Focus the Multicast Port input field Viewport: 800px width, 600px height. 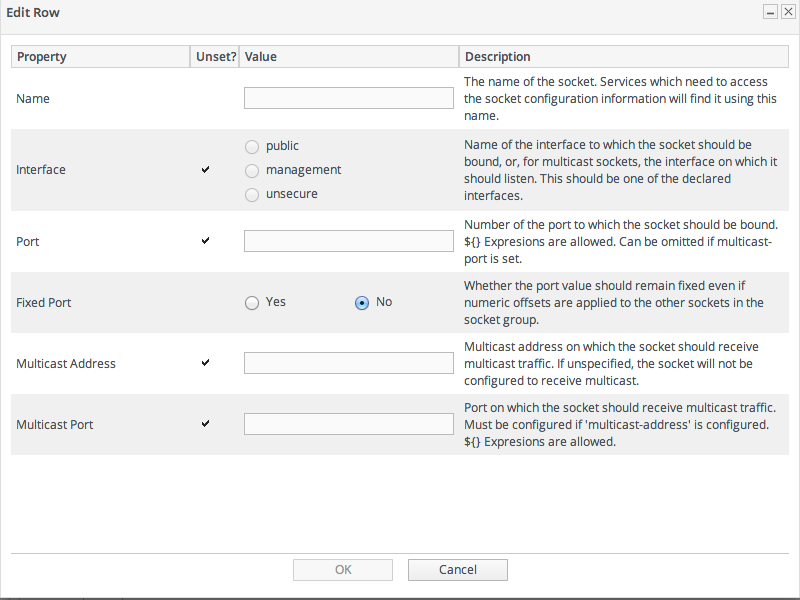tap(349, 424)
